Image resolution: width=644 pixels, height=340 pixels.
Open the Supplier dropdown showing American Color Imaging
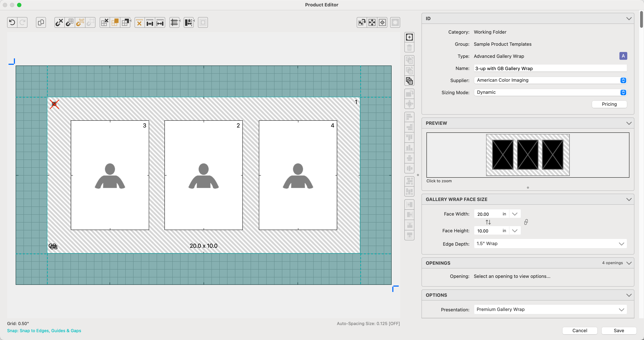point(550,80)
